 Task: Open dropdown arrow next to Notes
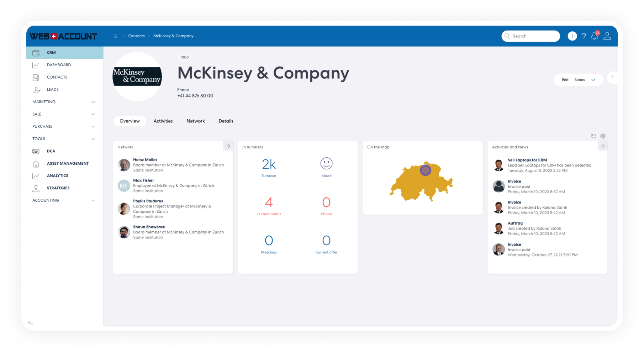pyautogui.click(x=593, y=80)
